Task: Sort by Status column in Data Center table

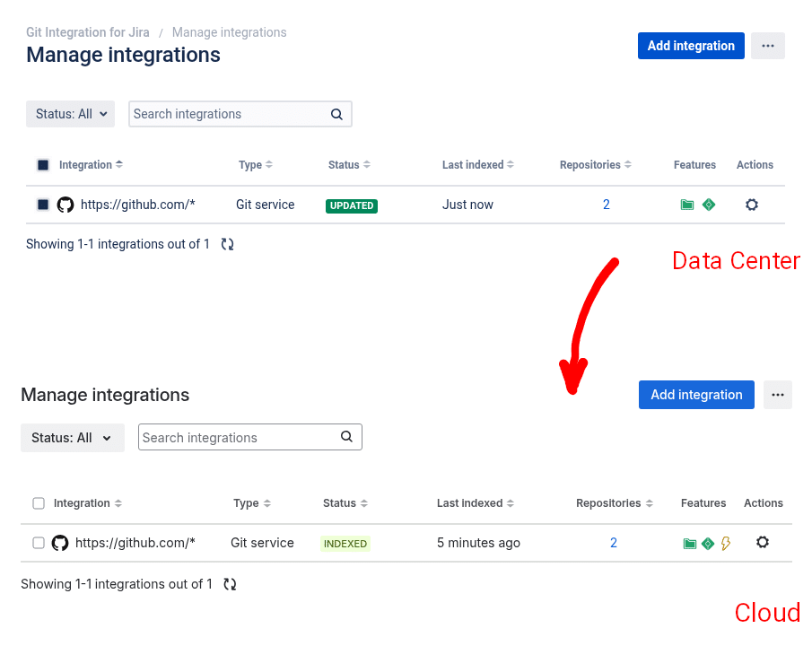Action: [x=349, y=165]
